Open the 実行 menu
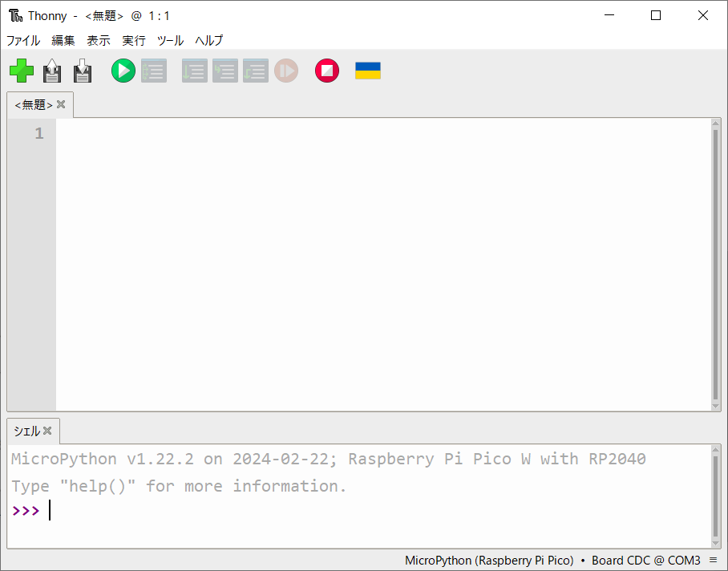Screen dimensions: 728x571 pyautogui.click(x=134, y=40)
